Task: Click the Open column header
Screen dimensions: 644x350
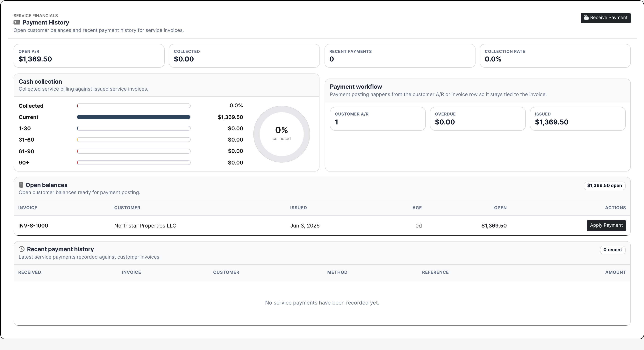Action: click(x=500, y=208)
